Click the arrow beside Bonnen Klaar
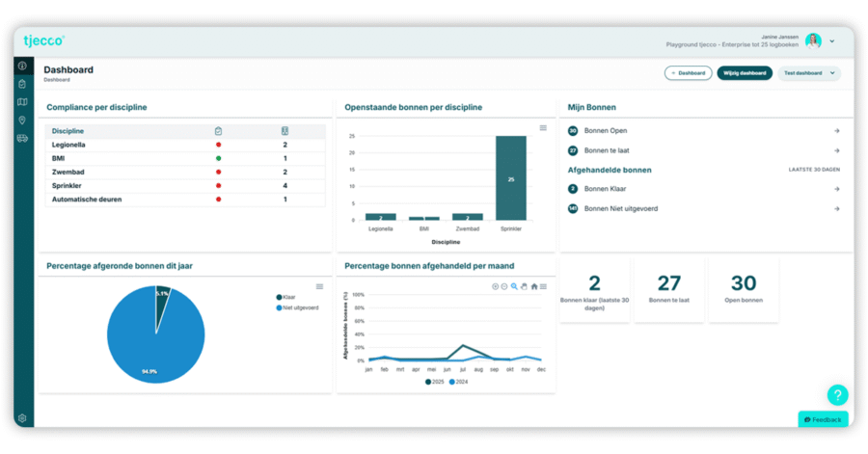Viewport: 868px width, 454px height. coord(837,189)
